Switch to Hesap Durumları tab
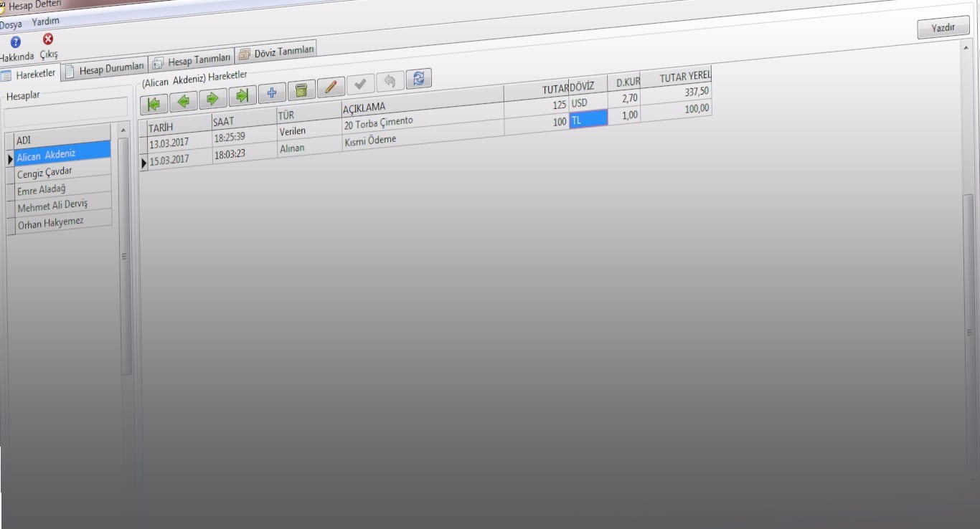This screenshot has width=980, height=529. (104, 69)
